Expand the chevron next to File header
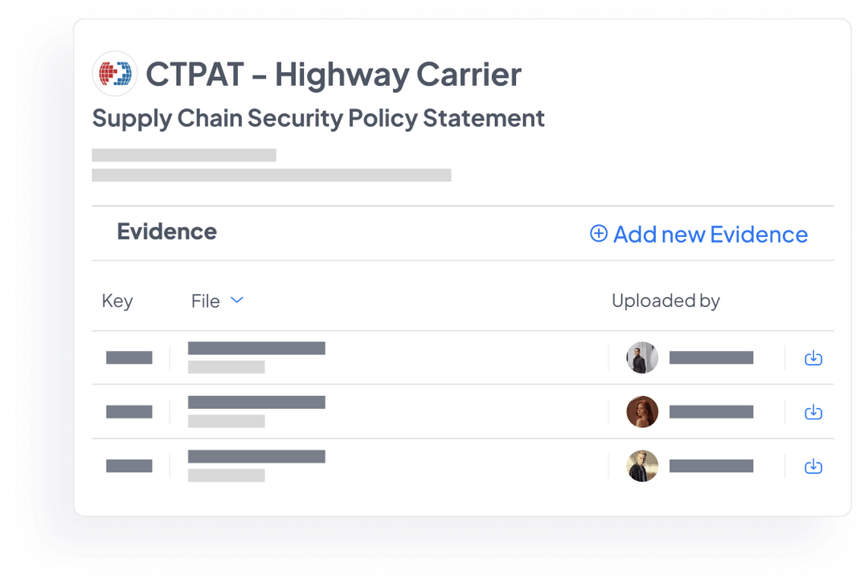This screenshot has height=588, width=868. 236,300
